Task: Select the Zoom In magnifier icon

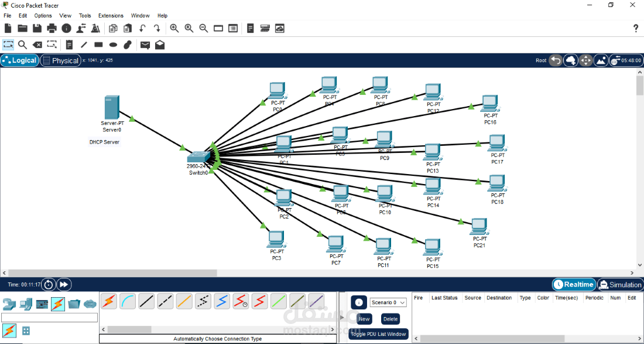Action: coord(174,28)
